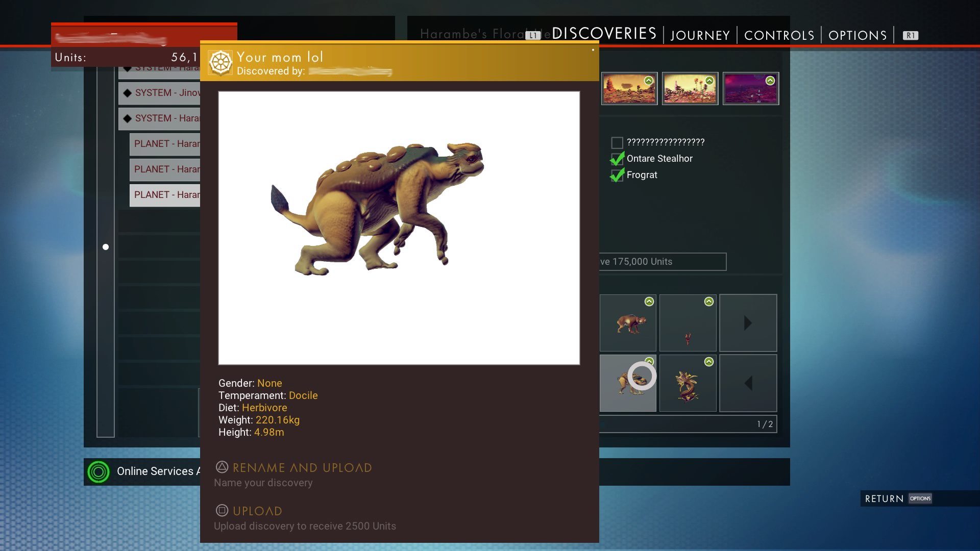Viewport: 980px width, 551px height.
Task: Toggle the unknown ???? species checkbox
Action: [617, 142]
